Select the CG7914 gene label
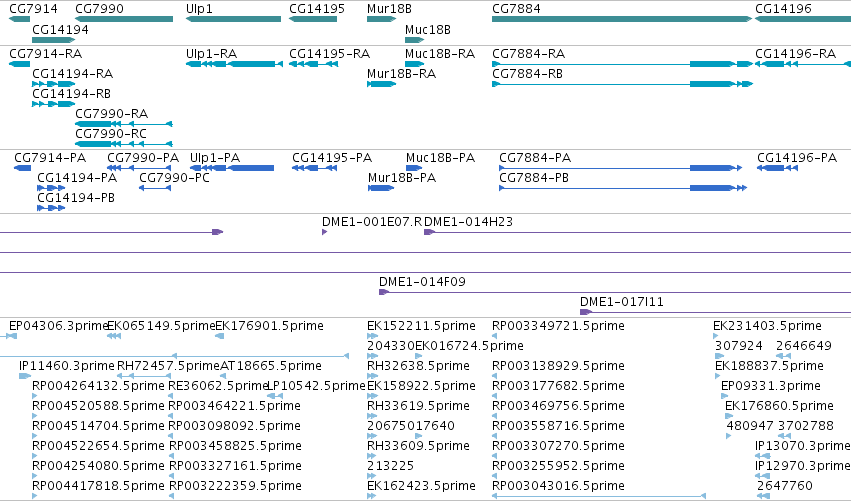Screen dimensions: 851x501 (x=34, y=9)
